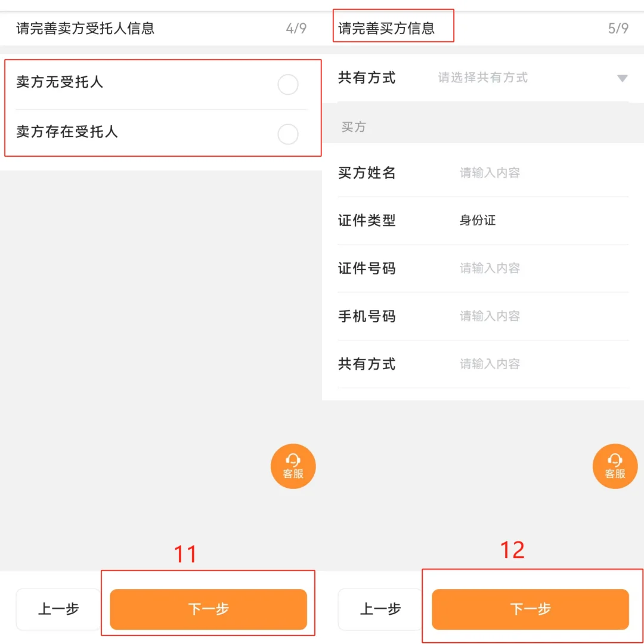The height and width of the screenshot is (644, 644).
Task: Click the 共有方式 dropdown arrow
Action: click(622, 78)
